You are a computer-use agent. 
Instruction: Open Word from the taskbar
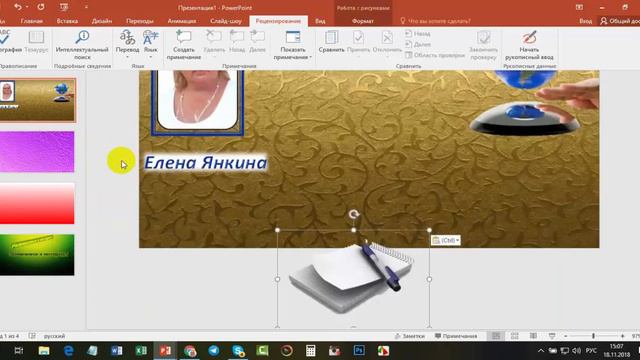[117, 351]
